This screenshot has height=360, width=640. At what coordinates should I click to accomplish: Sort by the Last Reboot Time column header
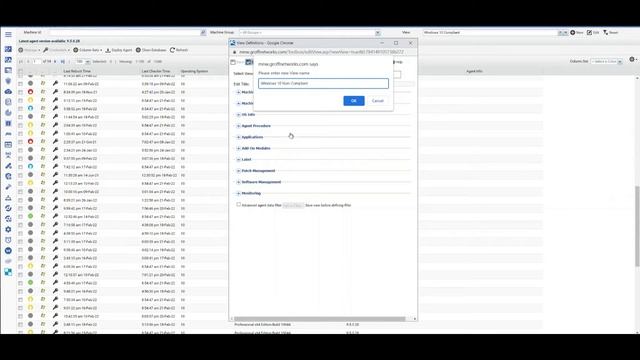point(77,71)
